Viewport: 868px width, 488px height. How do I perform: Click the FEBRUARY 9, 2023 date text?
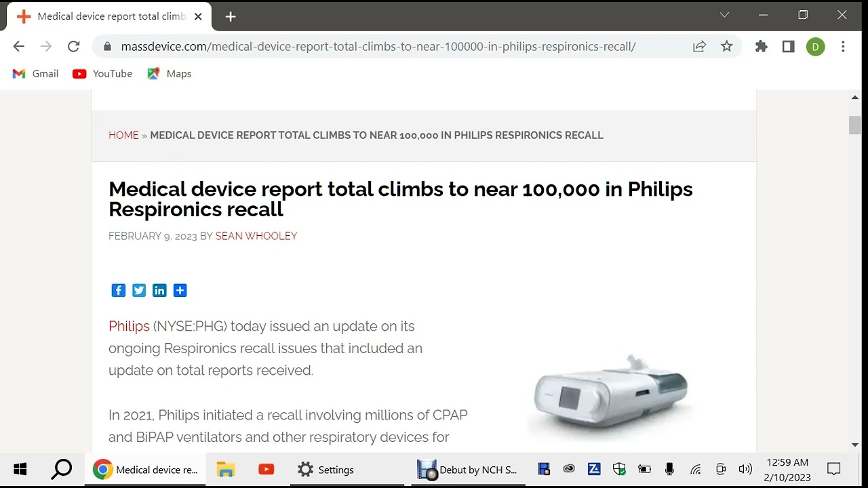pyautogui.click(x=153, y=236)
